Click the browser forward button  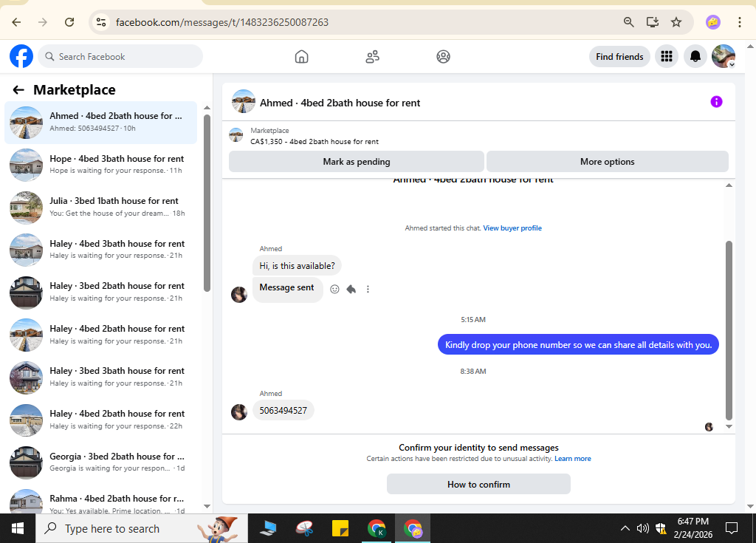43,22
